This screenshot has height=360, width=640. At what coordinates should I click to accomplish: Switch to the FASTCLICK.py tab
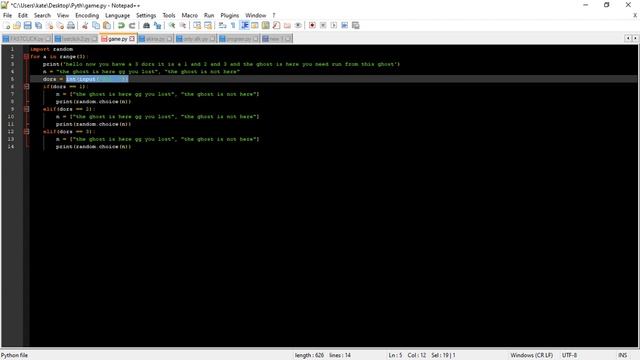coord(27,39)
